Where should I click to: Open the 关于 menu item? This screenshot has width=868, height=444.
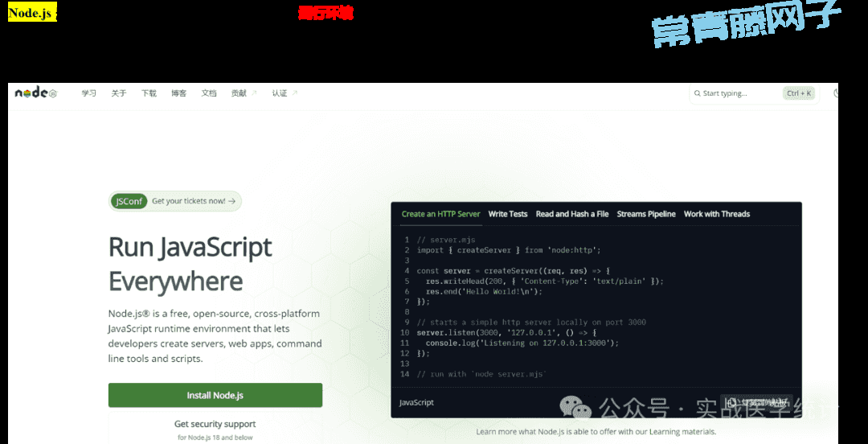click(119, 93)
